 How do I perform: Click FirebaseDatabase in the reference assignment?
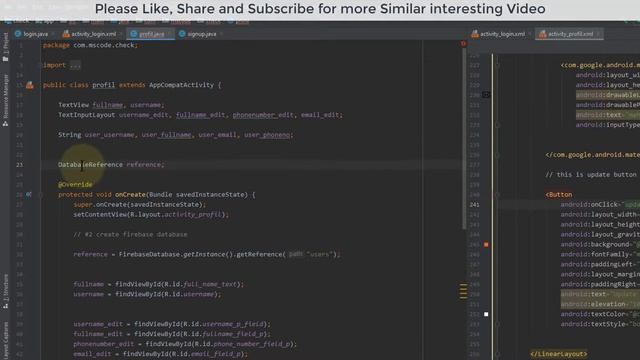pyautogui.click(x=149, y=254)
